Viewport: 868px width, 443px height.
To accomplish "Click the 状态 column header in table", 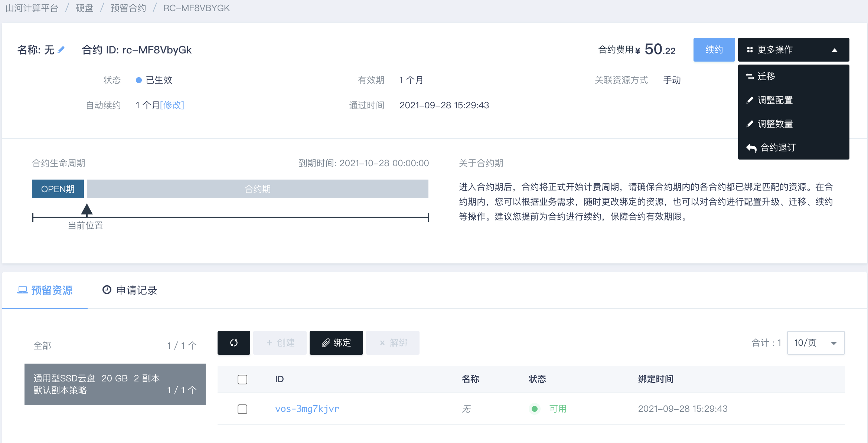I will (x=537, y=379).
